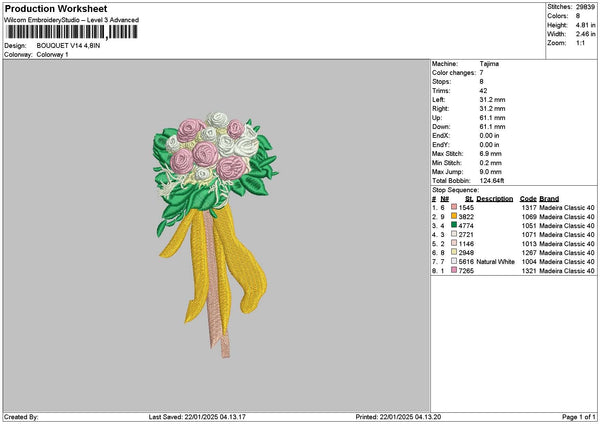
Task: Click the Code column header
Action: (x=528, y=198)
